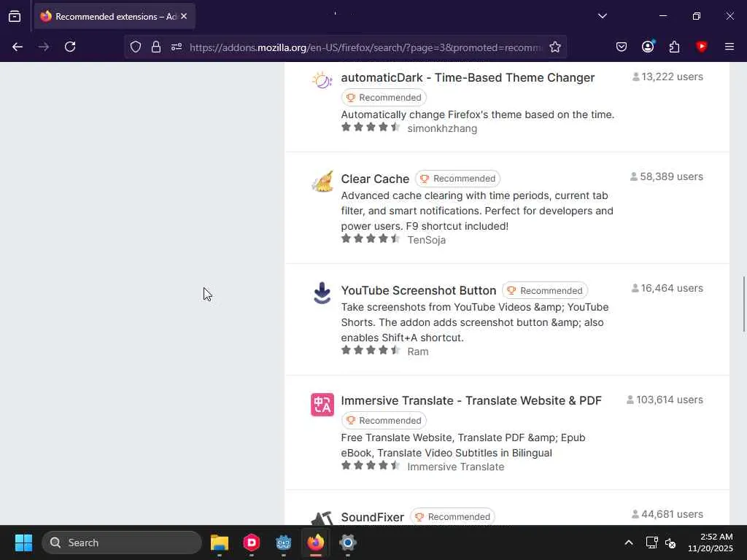Image resolution: width=747 pixels, height=560 pixels.
Task: Open the Clear Cache extension
Action: pyautogui.click(x=375, y=179)
